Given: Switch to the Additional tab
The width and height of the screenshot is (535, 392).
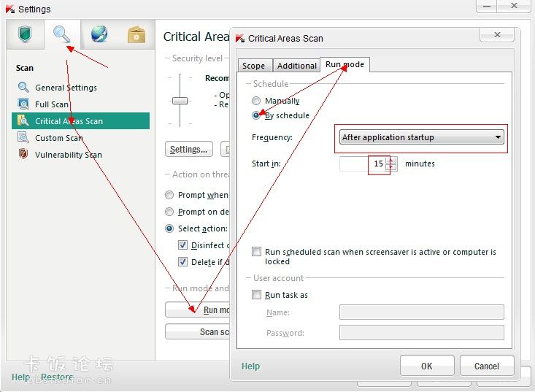Looking at the screenshot, I should click(x=296, y=66).
